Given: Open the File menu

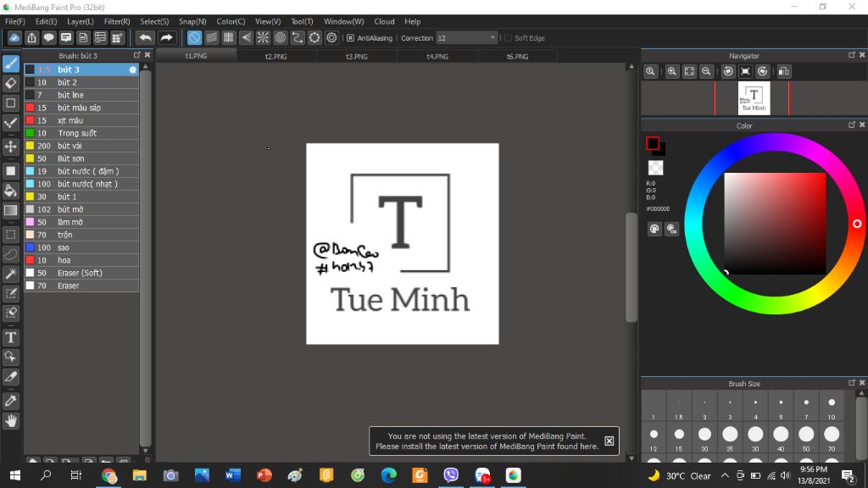Looking at the screenshot, I should [15, 21].
